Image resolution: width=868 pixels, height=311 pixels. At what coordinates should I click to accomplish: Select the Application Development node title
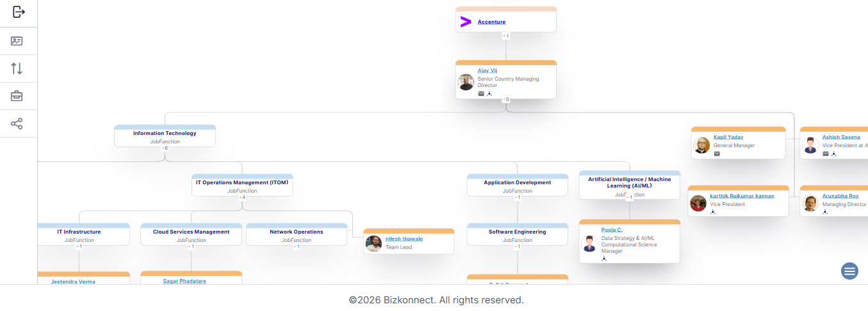coord(517,182)
